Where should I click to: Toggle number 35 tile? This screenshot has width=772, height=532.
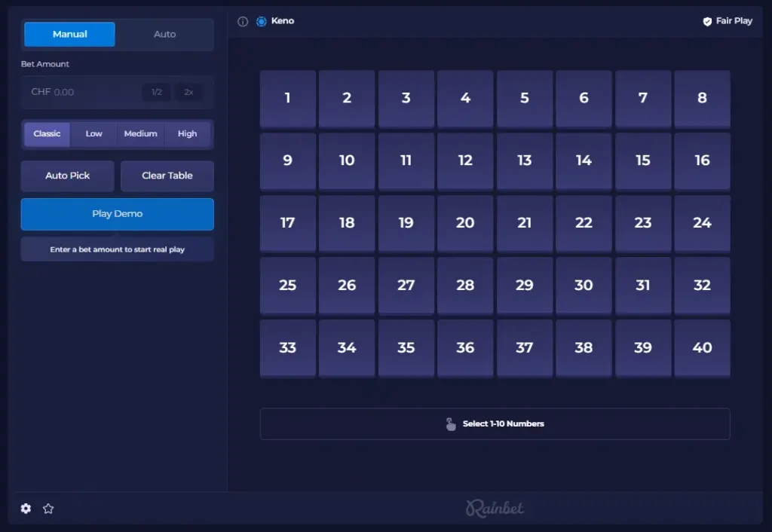point(406,348)
